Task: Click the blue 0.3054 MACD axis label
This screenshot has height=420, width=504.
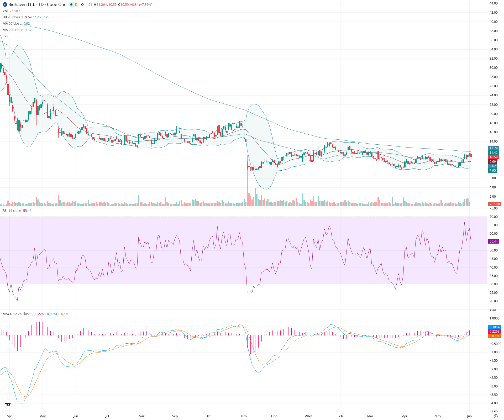Action: click(x=495, y=327)
